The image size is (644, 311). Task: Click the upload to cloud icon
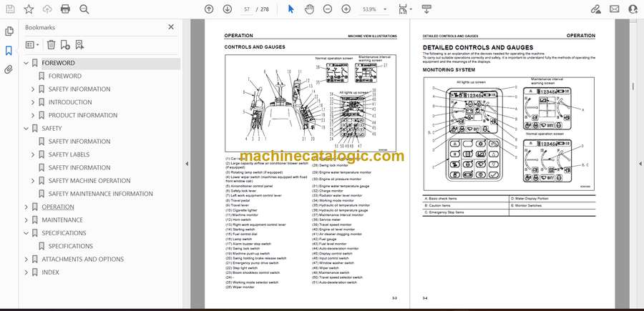(x=47, y=9)
